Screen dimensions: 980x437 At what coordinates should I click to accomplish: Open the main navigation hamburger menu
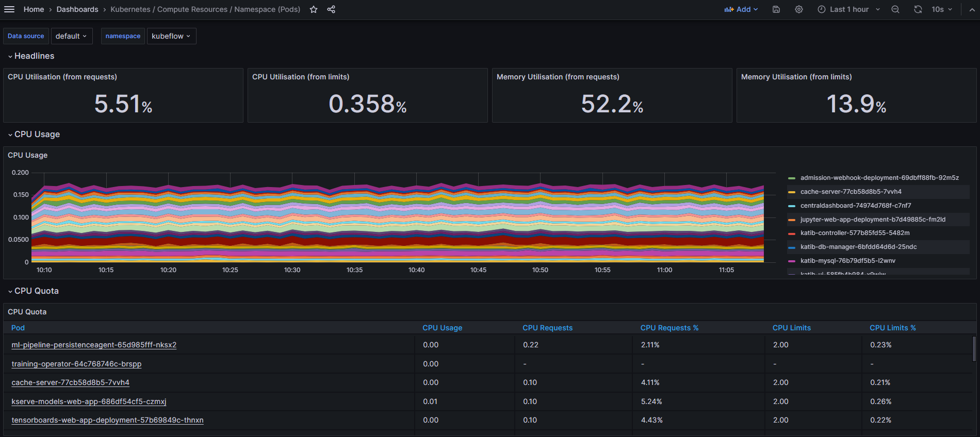coord(9,9)
